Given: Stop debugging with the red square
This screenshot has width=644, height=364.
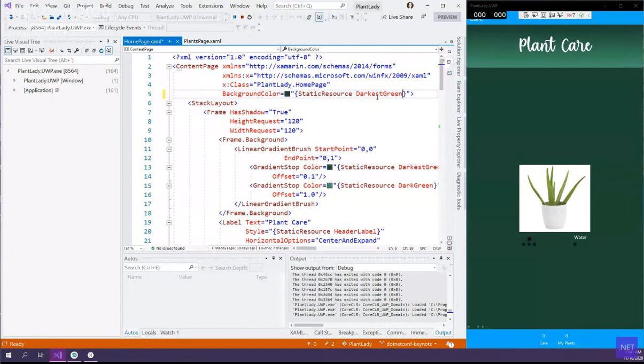Looking at the screenshot, I should click(x=242, y=17).
